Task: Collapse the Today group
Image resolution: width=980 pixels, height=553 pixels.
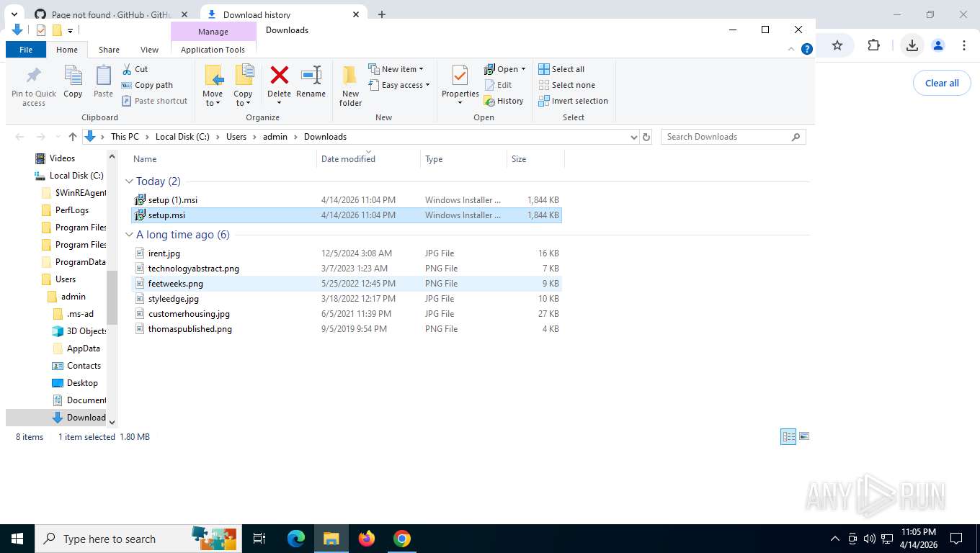Action: coord(129,181)
